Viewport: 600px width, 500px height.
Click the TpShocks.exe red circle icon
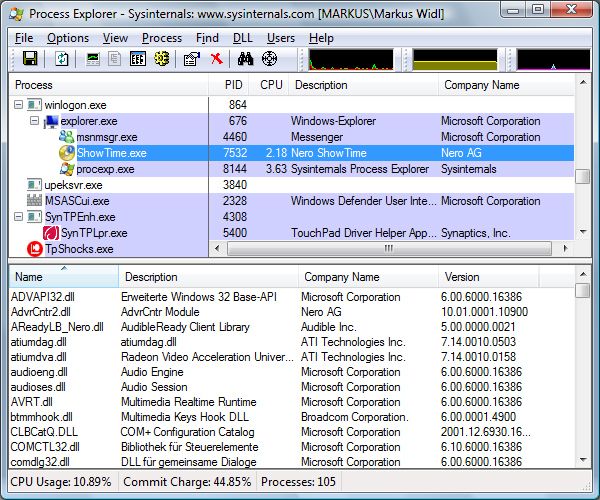[35, 249]
